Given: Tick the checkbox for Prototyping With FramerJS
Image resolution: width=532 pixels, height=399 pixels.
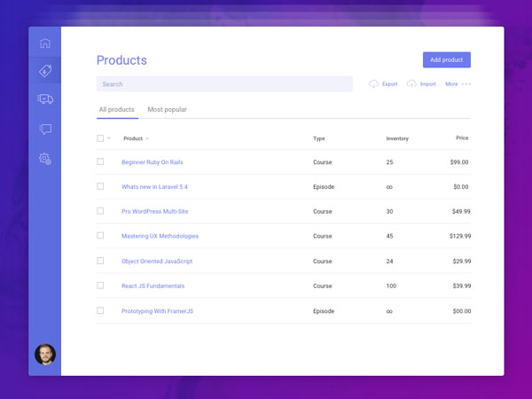Looking at the screenshot, I should (x=100, y=311).
